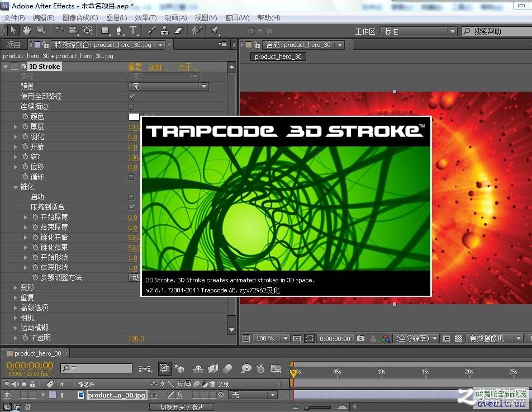532x412 pixels.
Task: Select the Pen tool
Action: 118,31
